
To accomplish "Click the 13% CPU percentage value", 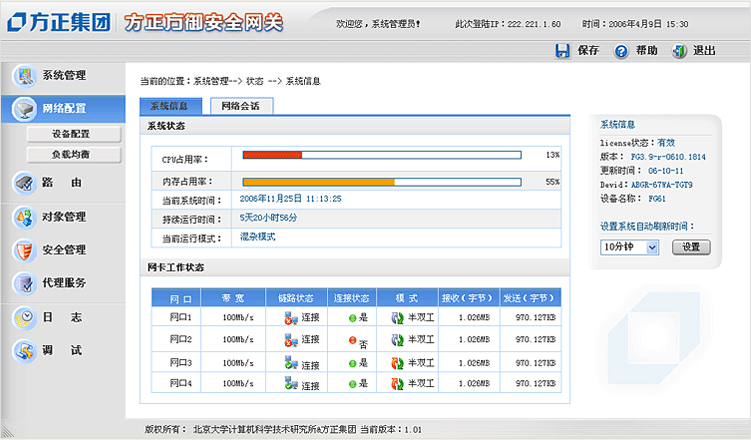I will tap(552, 155).
